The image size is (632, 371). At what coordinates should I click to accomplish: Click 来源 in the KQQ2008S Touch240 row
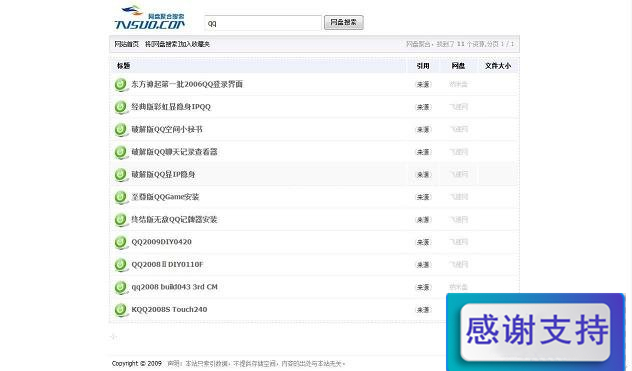[423, 310]
